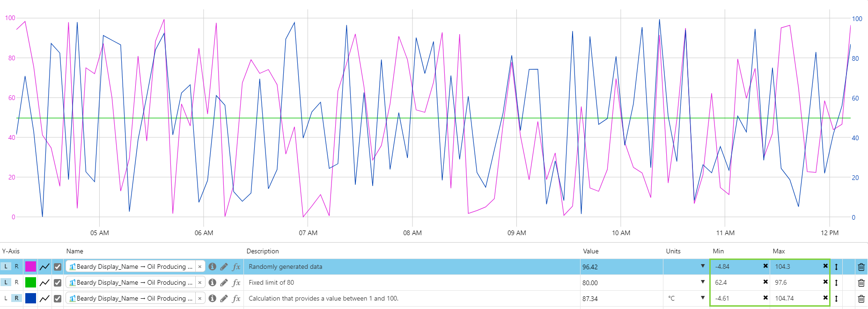Screen dimensions: 868x309
Task: Click line style icon in blue trace row
Action: [44, 298]
